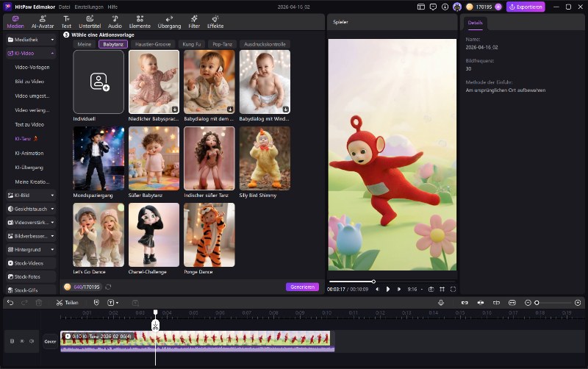This screenshot has width=588, height=369.
Task: Toggle the track lock icon
Action: tap(12, 341)
